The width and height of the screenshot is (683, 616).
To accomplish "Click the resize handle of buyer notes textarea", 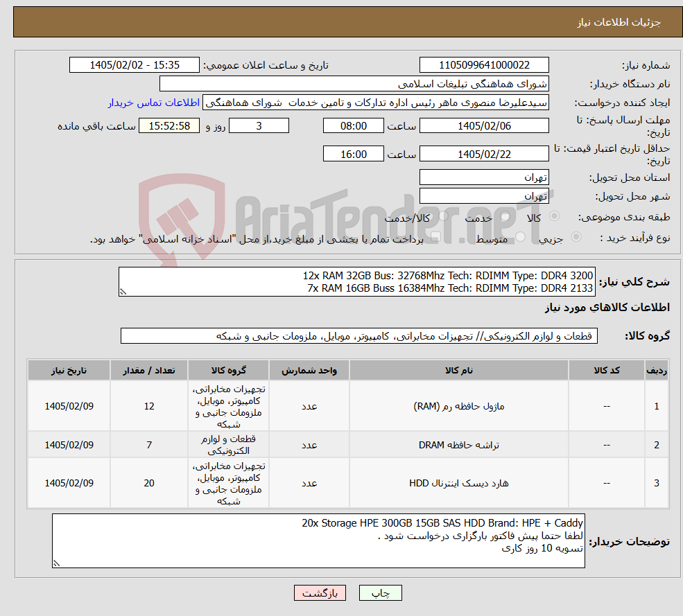I will point(56,563).
